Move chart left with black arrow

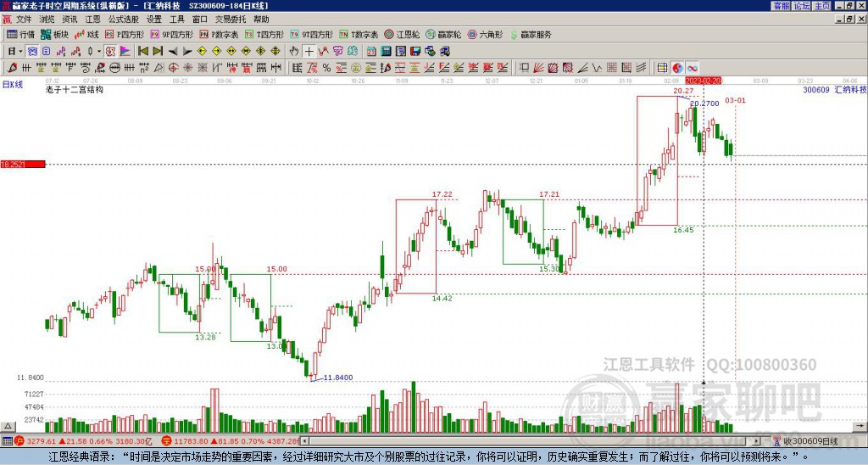(173, 52)
